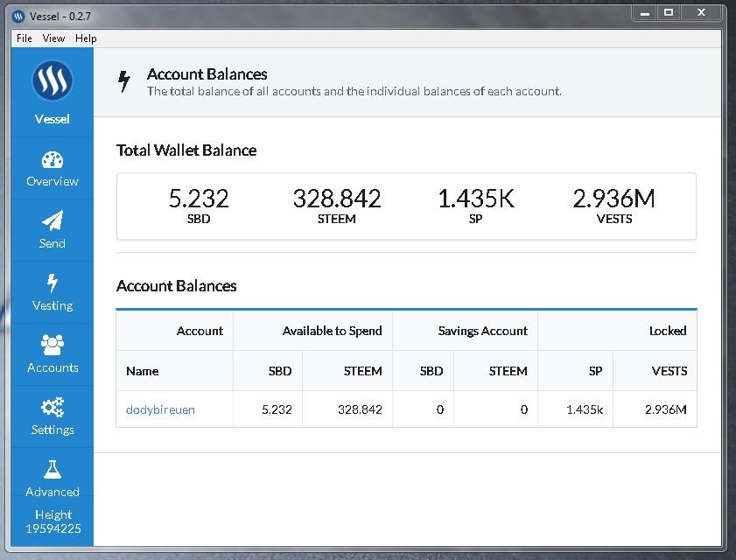
Task: Select the Send sidebar label
Action: [53, 243]
